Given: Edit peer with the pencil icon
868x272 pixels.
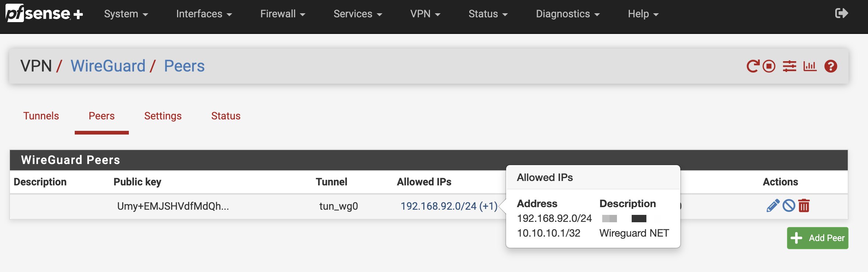Looking at the screenshot, I should tap(773, 206).
